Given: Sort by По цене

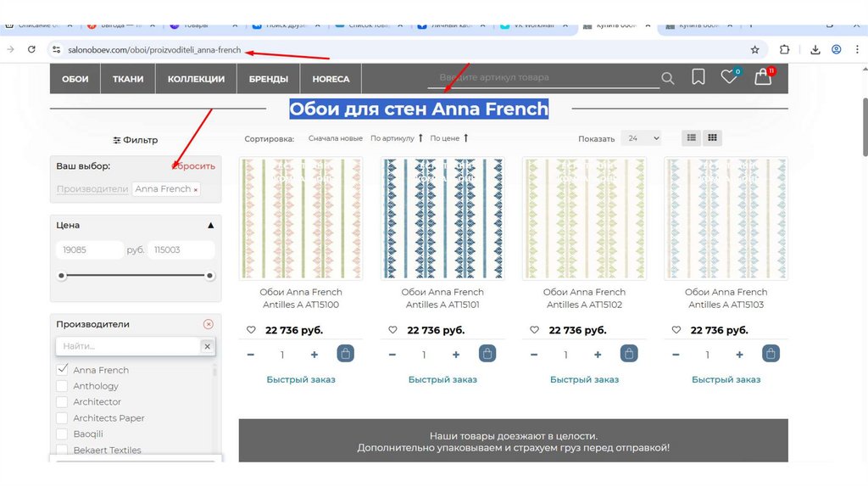Looking at the screenshot, I should pos(449,138).
